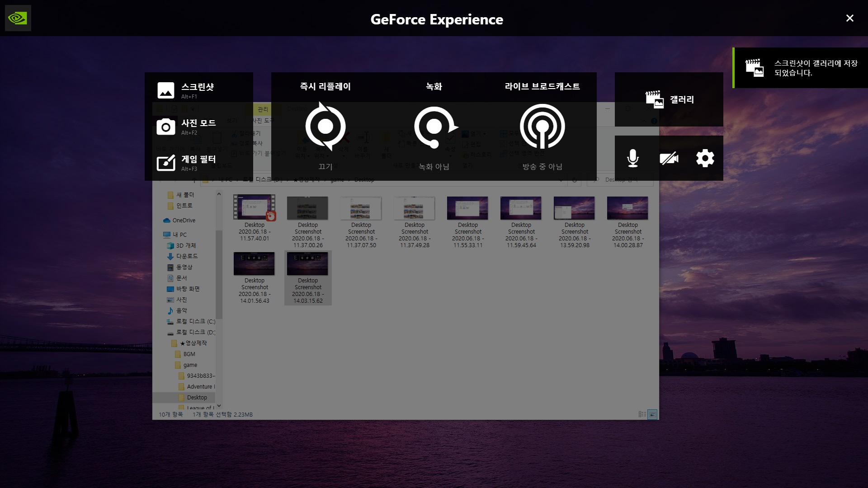Select OneDrive in the navigation tree
The height and width of the screenshot is (488, 868).
tap(184, 221)
